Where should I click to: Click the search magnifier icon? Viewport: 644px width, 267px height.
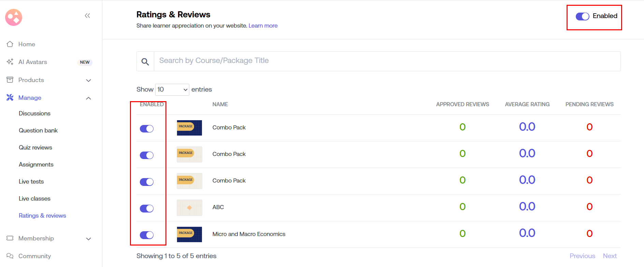145,62
